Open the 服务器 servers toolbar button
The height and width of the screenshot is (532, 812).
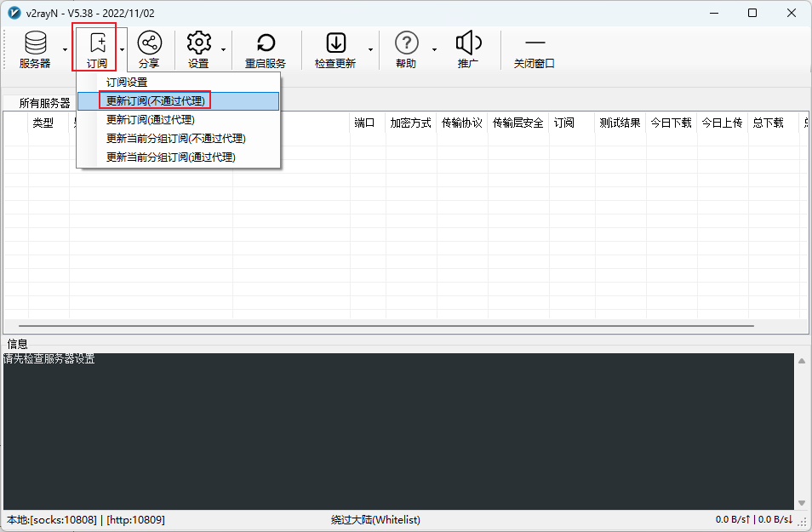(x=35, y=49)
